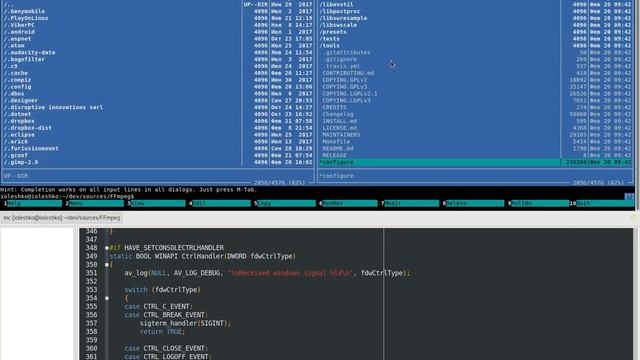Select /.android directory in left panel

(x=19, y=32)
